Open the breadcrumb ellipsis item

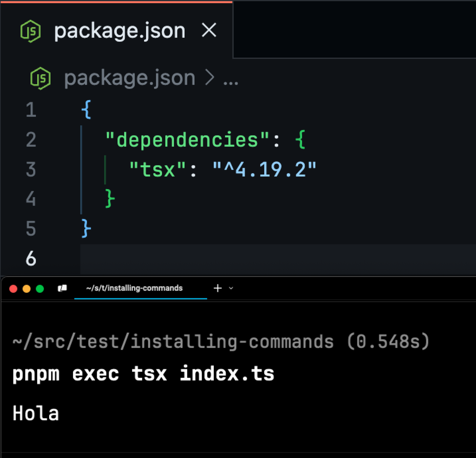231,83
